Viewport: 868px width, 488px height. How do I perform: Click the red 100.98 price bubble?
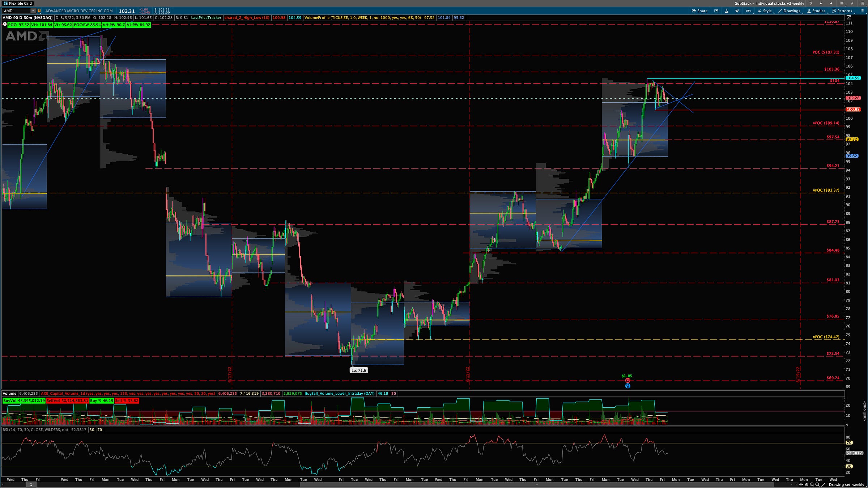coord(853,110)
